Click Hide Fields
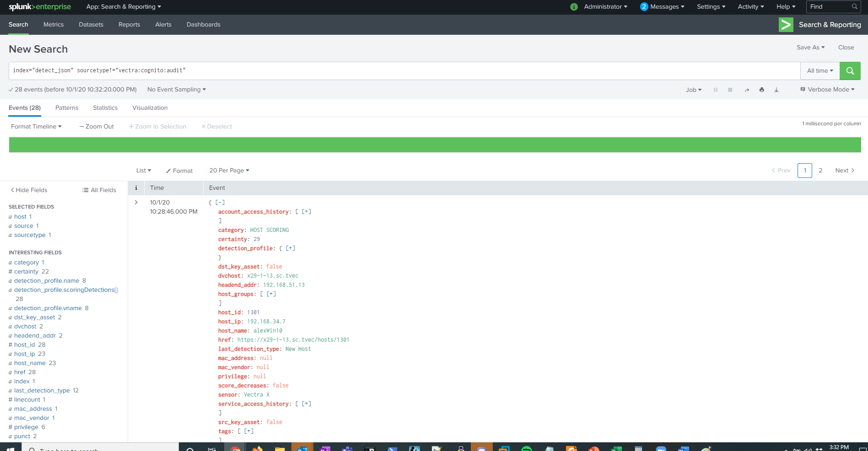The width and height of the screenshot is (868, 451). click(x=29, y=190)
